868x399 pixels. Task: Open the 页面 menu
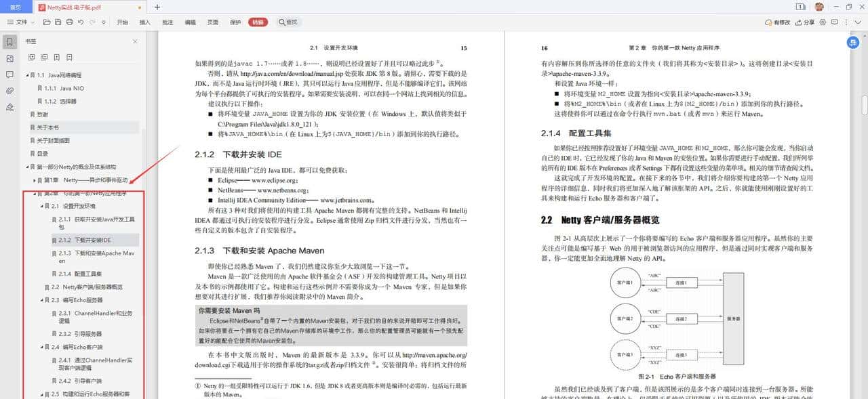point(212,22)
